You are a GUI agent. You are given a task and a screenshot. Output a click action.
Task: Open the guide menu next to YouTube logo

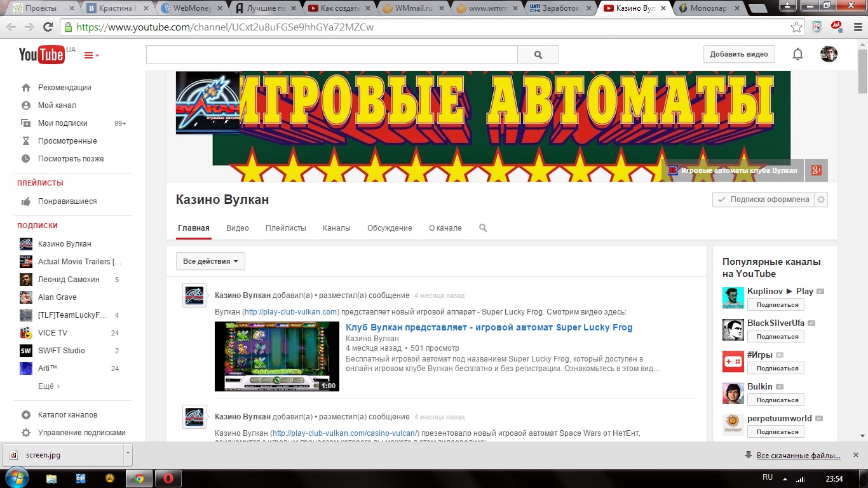coord(92,55)
